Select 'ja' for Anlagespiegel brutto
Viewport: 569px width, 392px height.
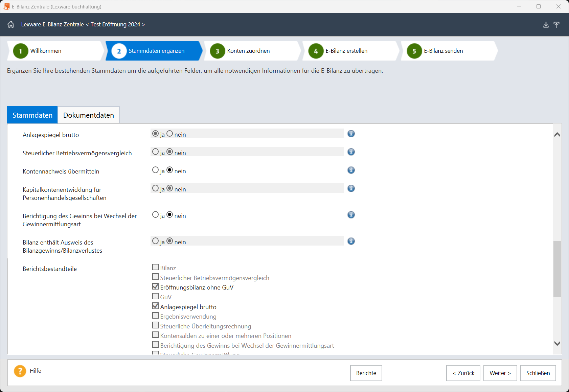coord(155,134)
